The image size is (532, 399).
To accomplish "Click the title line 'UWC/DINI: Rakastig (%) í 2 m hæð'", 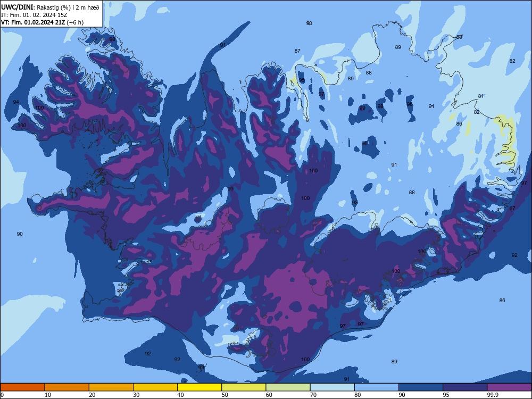I will 50,7.
